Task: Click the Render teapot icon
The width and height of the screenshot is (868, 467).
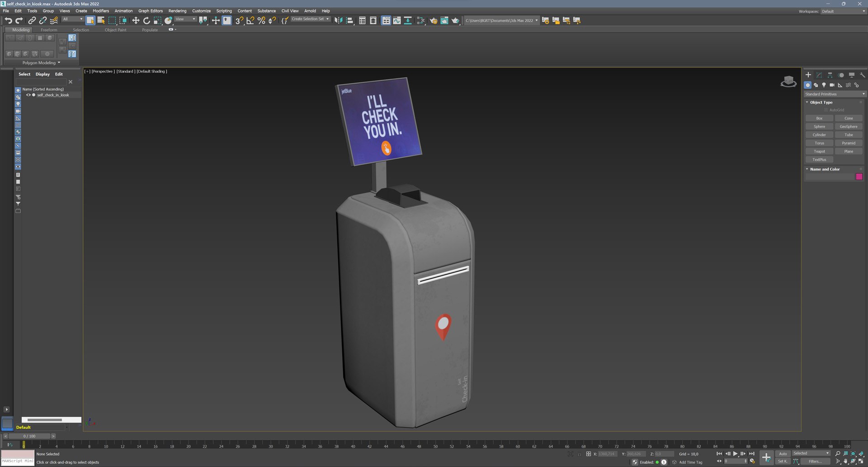Action: tap(455, 20)
